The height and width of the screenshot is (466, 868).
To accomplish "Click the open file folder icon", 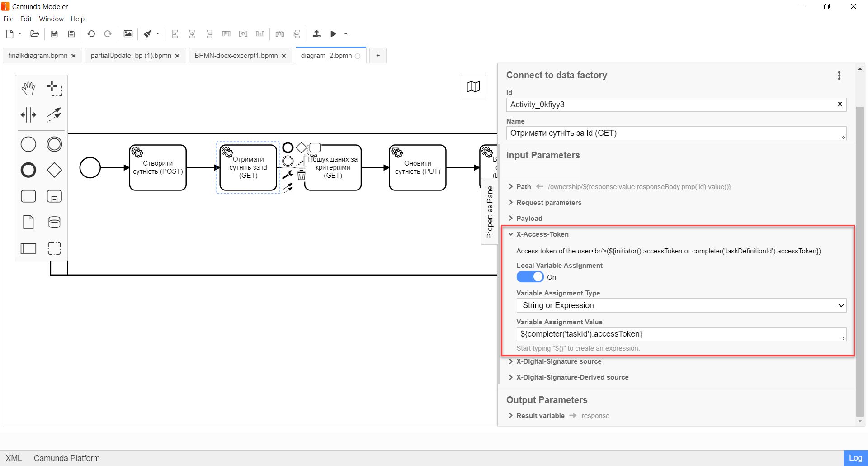I will 34,34.
